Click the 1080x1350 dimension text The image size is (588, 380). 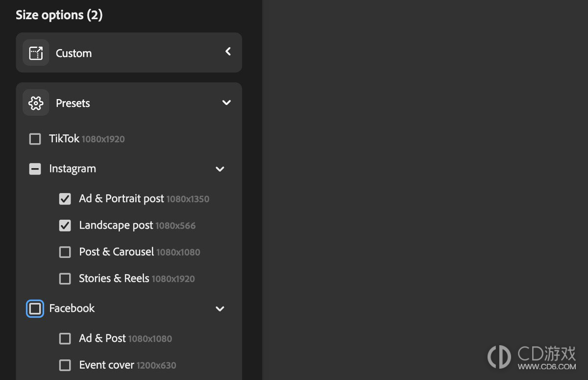tap(188, 199)
